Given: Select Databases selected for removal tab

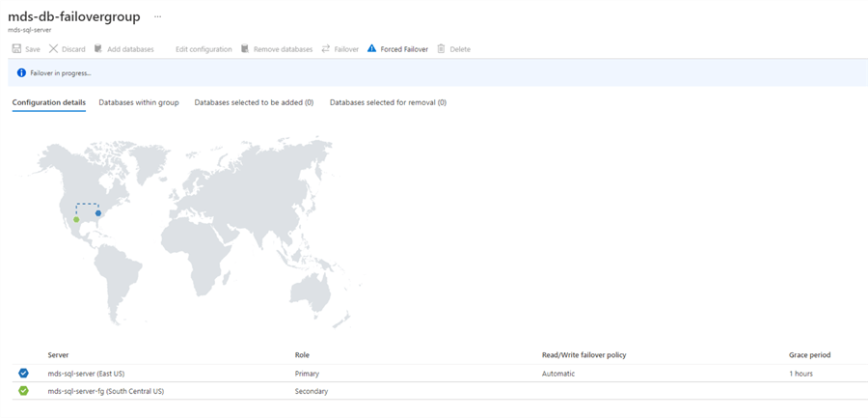Looking at the screenshot, I should click(388, 102).
